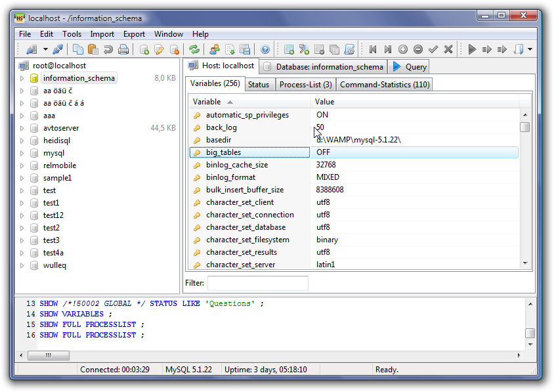Jump to first record using navigation icon
This screenshot has width=554, height=392.
[x=373, y=49]
